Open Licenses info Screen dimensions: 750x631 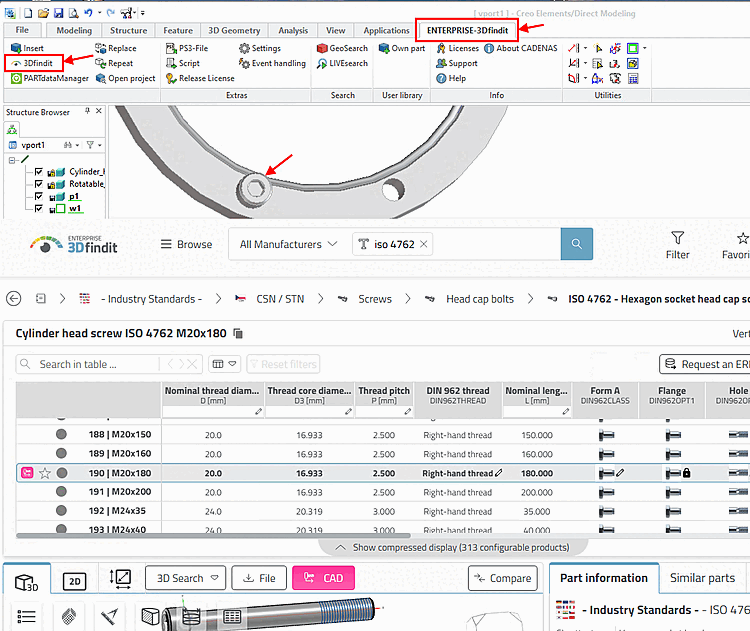457,48
